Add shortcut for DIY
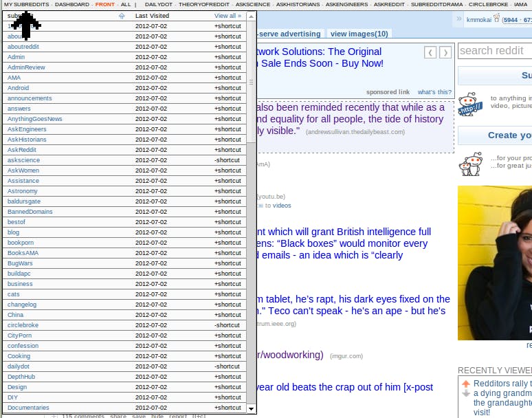Screen dimensions: 532x418 [x=228, y=397]
